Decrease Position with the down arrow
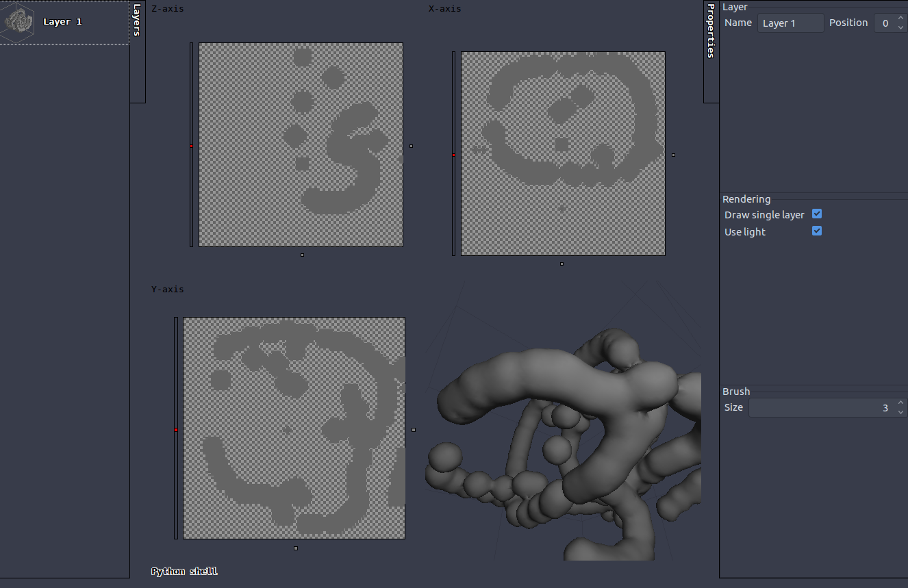908x588 pixels. click(x=900, y=27)
